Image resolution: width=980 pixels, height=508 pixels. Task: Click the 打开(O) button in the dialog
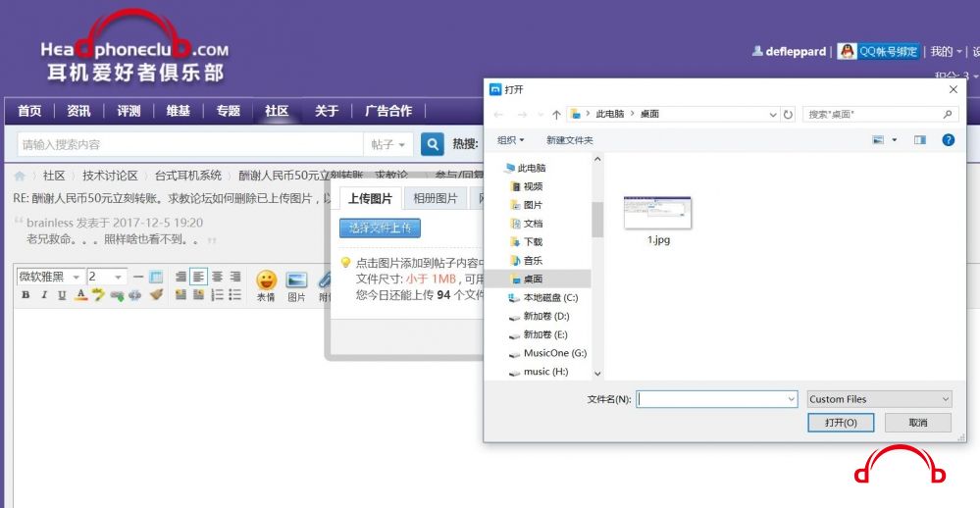click(x=841, y=423)
